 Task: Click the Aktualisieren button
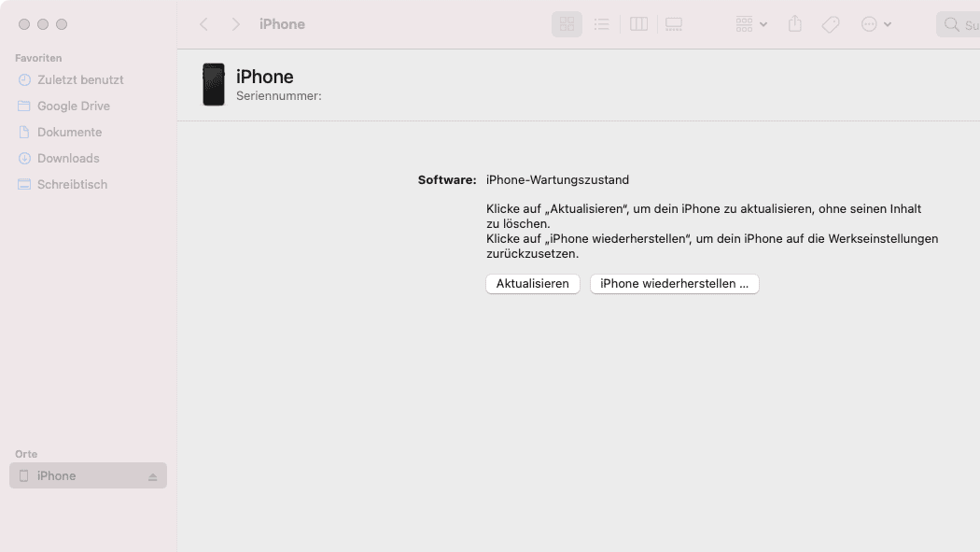[x=533, y=284]
